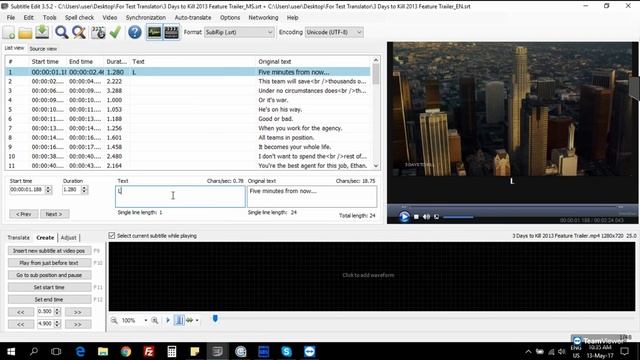Switch to Source view tab
Viewport: 640px width, 360px height.
click(43, 49)
